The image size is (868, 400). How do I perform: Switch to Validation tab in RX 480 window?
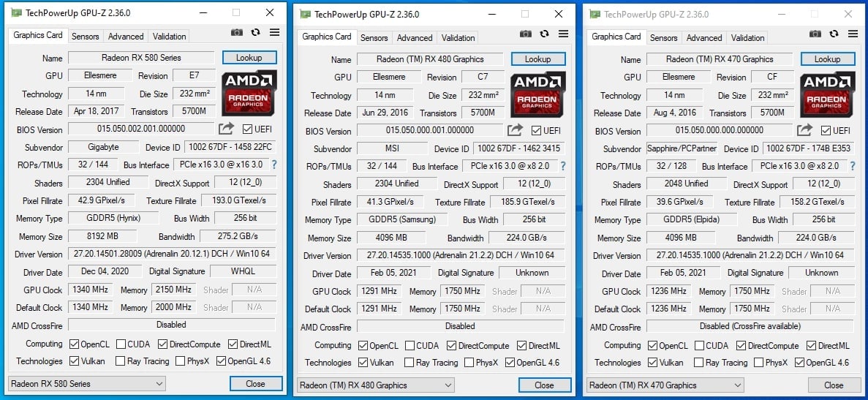(x=458, y=38)
